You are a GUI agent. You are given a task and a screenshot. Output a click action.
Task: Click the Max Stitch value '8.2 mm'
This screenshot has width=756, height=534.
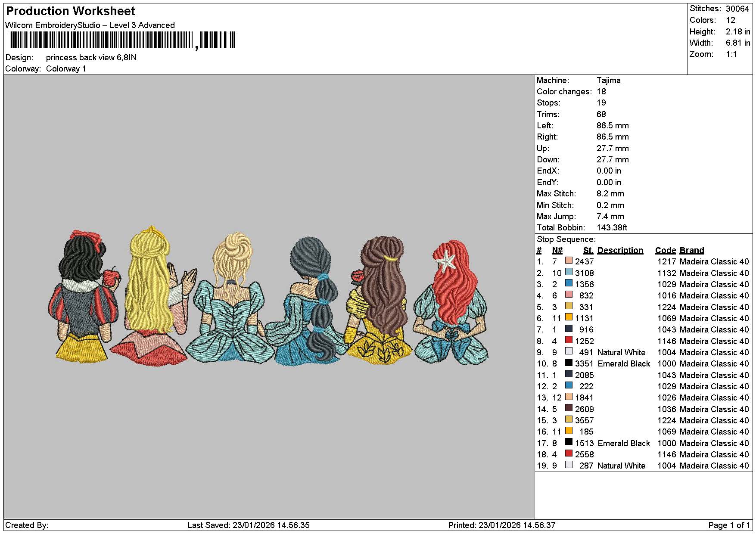click(x=610, y=193)
